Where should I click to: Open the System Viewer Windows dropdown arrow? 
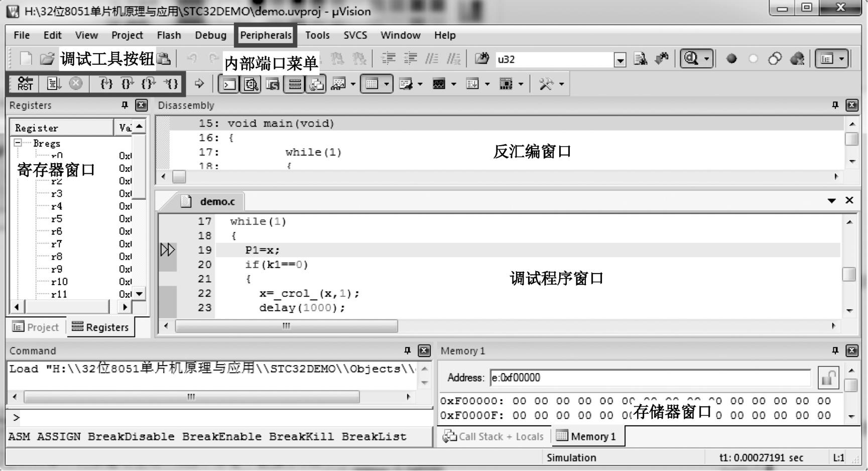(521, 84)
